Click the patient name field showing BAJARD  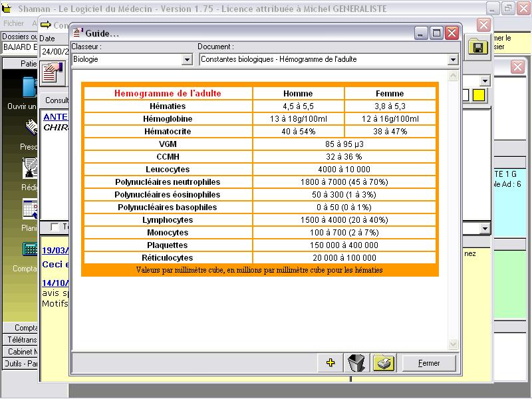[20, 47]
